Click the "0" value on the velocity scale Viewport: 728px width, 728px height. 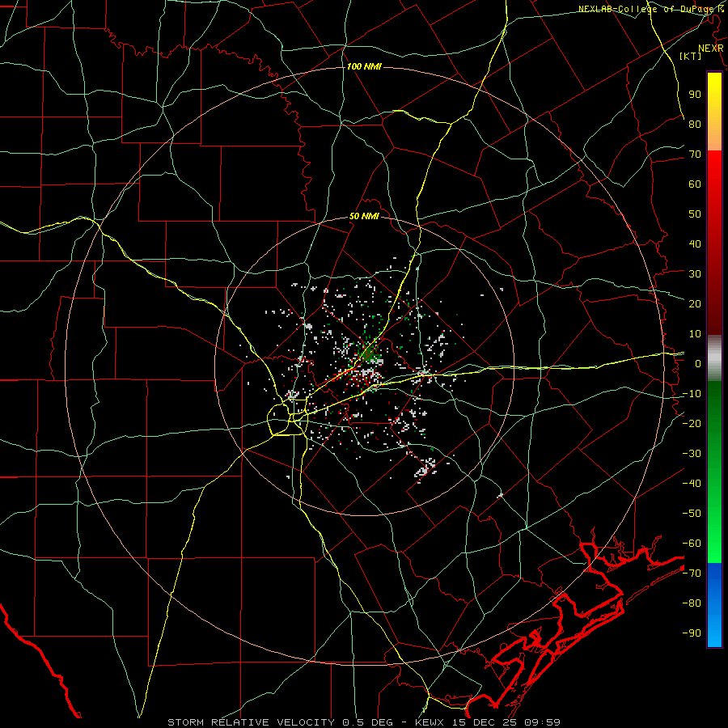tap(698, 363)
